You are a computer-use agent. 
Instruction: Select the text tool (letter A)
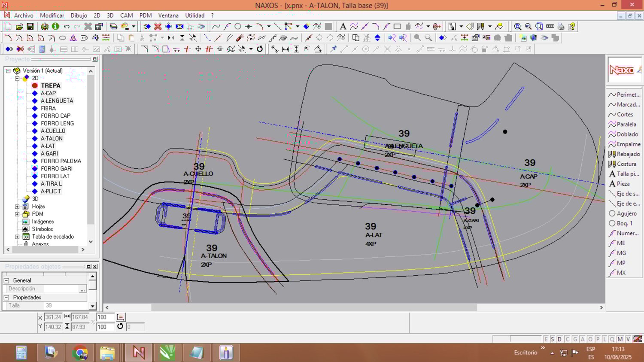(x=343, y=27)
